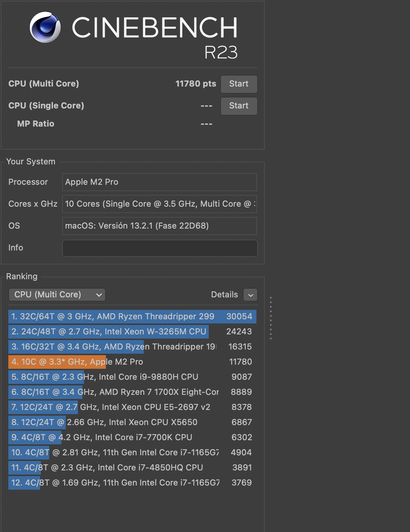Select the Intel Core i9-9880H ranking row
The image size is (410, 532).
tap(132, 377)
